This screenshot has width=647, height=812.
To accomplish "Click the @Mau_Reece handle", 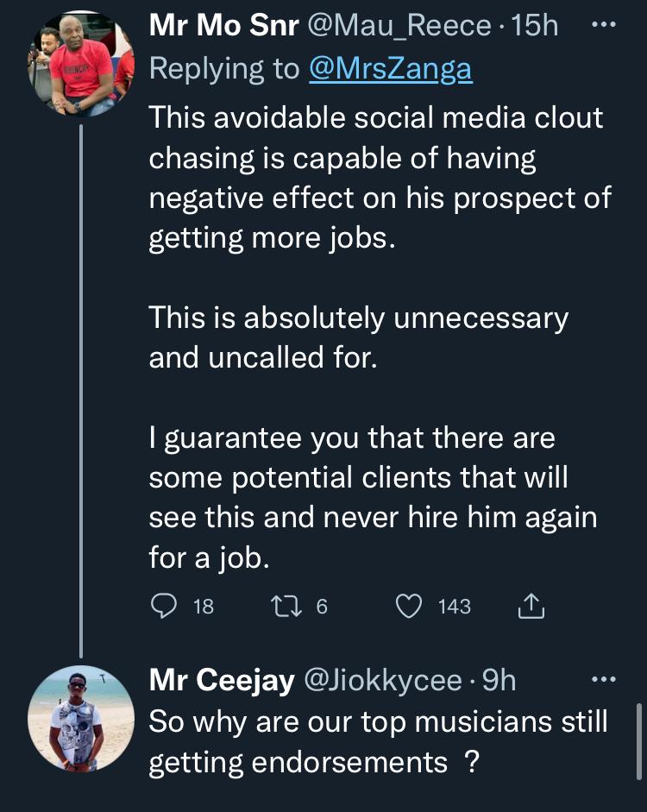I will pos(399,26).
